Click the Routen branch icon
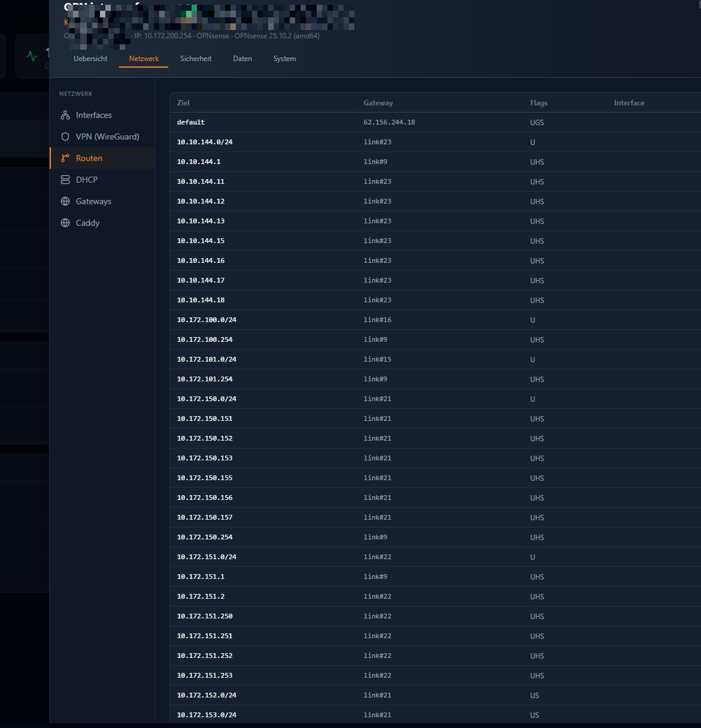Screen dimensions: 701x728 65,158
